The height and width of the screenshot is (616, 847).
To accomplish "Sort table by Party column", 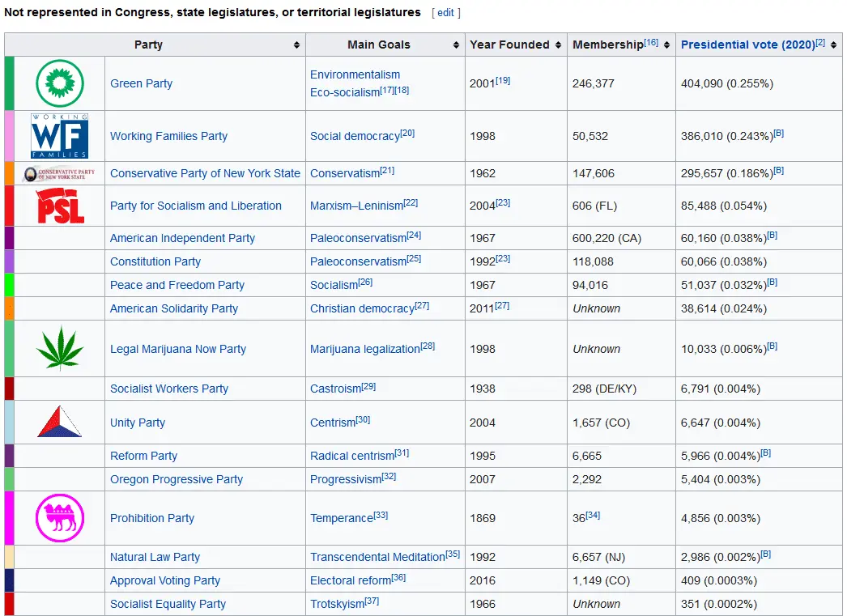I will click(296, 45).
